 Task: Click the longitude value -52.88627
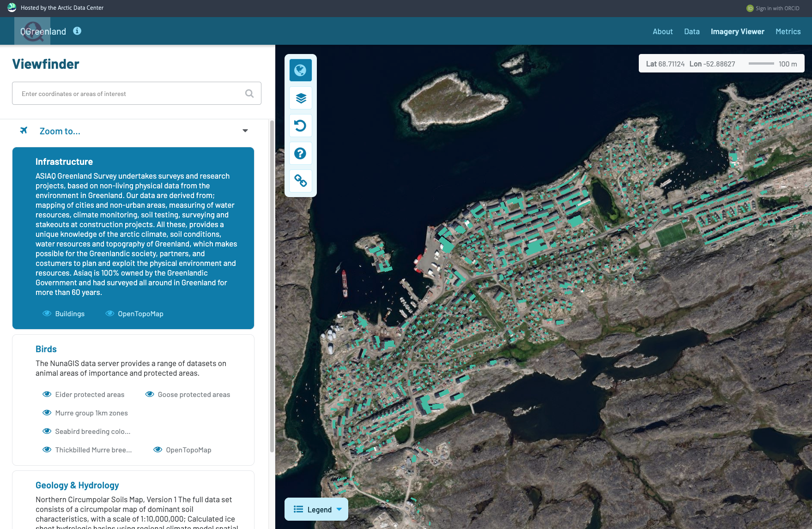coord(719,64)
